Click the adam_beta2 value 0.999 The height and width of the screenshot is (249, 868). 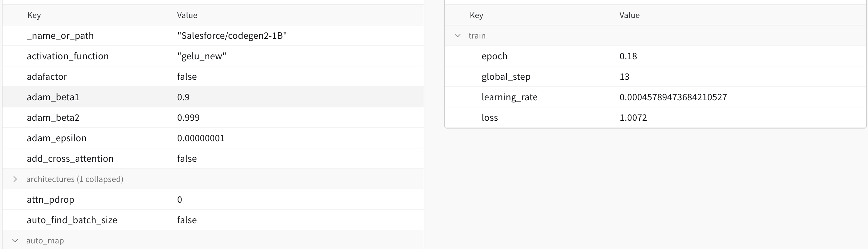[188, 118]
